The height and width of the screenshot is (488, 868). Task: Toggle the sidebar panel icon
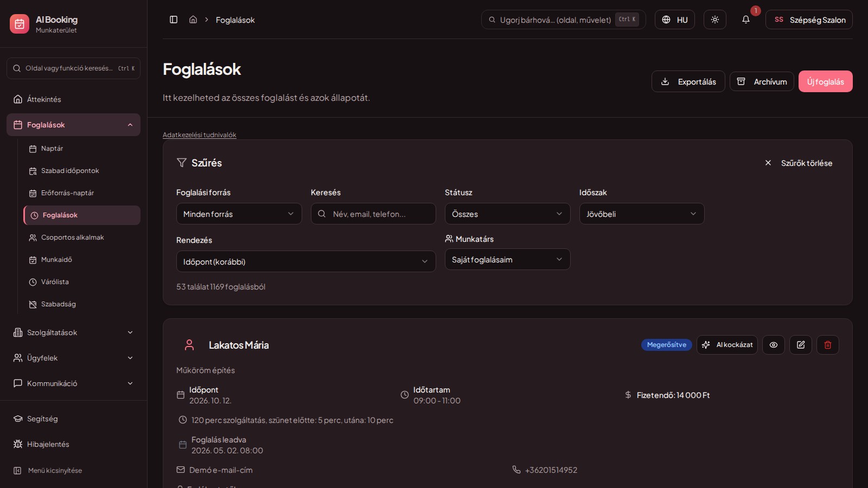coord(174,20)
